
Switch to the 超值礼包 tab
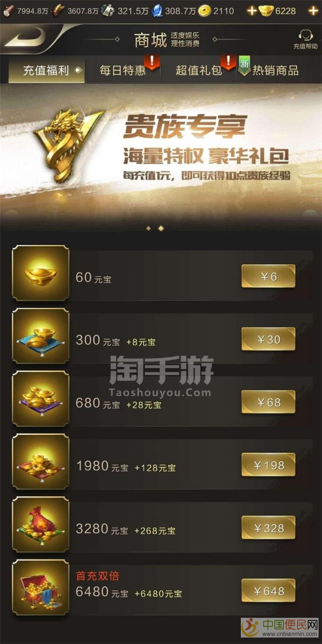tap(199, 70)
